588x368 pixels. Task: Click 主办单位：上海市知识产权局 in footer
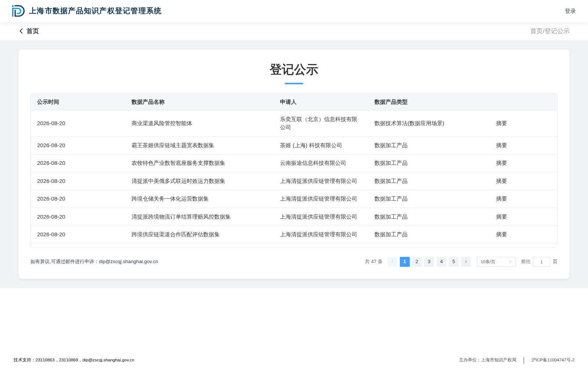pos(487,360)
